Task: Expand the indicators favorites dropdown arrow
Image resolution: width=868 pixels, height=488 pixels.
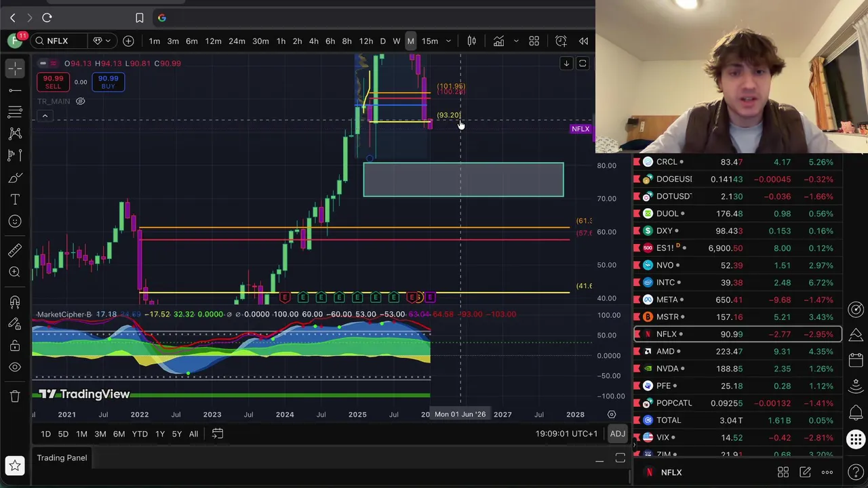Action: click(516, 41)
